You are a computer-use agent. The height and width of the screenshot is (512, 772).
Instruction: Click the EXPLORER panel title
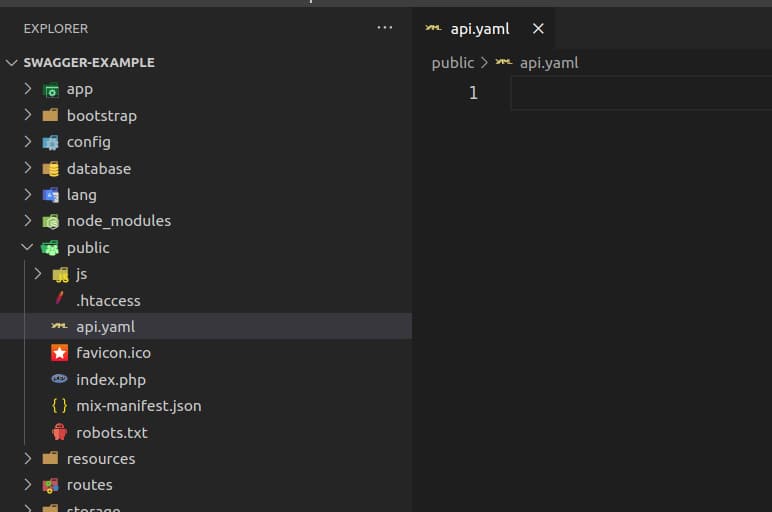coord(56,29)
